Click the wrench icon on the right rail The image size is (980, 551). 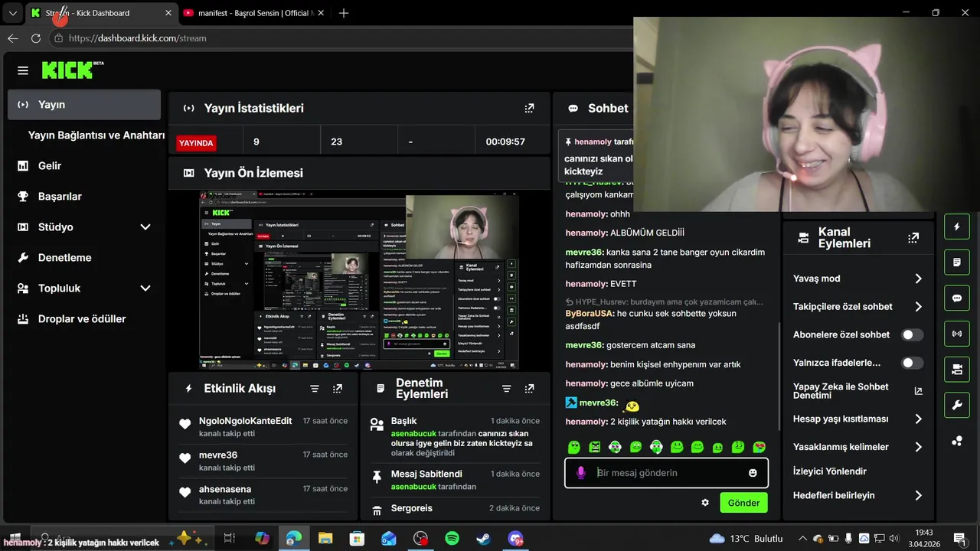pos(957,405)
